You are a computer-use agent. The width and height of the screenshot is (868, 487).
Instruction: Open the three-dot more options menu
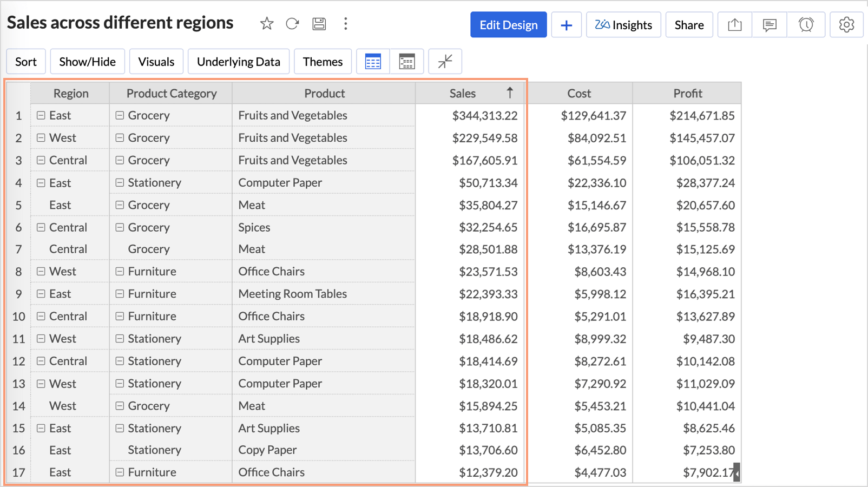[345, 24]
